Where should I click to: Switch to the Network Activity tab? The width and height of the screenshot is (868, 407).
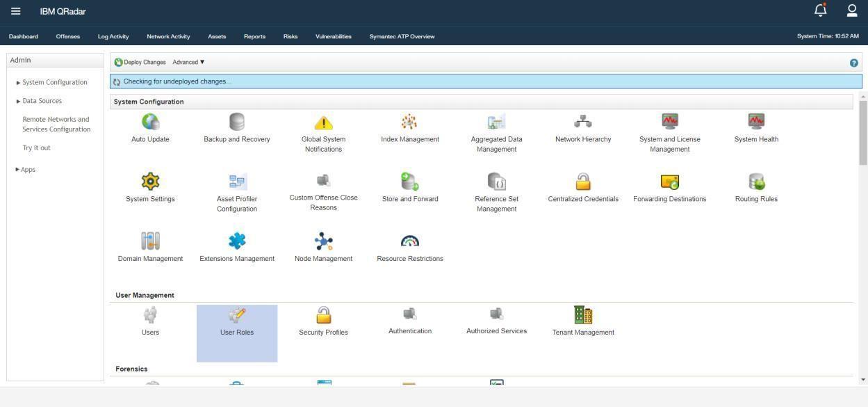click(168, 36)
